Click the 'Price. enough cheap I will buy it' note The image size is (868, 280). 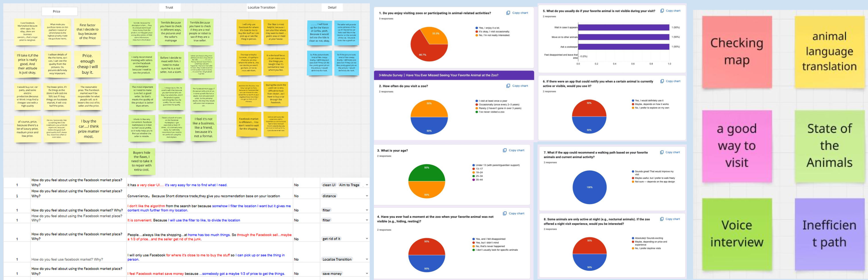click(88, 64)
